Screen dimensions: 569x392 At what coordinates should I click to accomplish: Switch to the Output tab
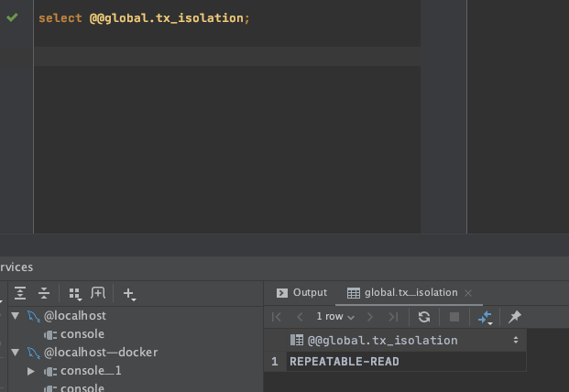click(x=301, y=293)
